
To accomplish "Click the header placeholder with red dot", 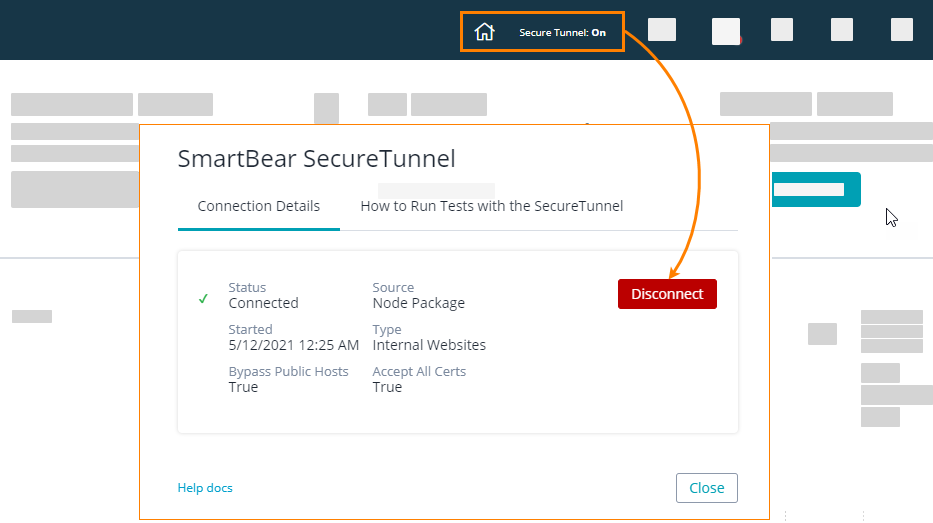I will coord(726,31).
